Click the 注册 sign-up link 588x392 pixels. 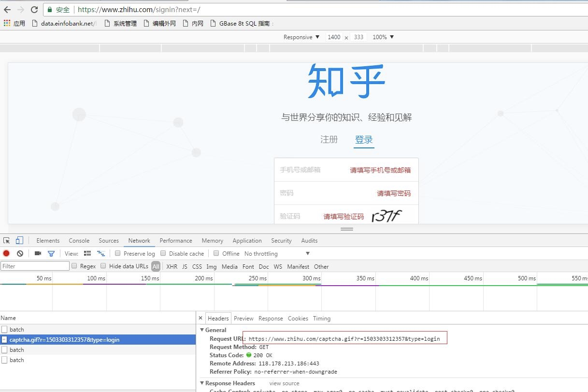329,140
